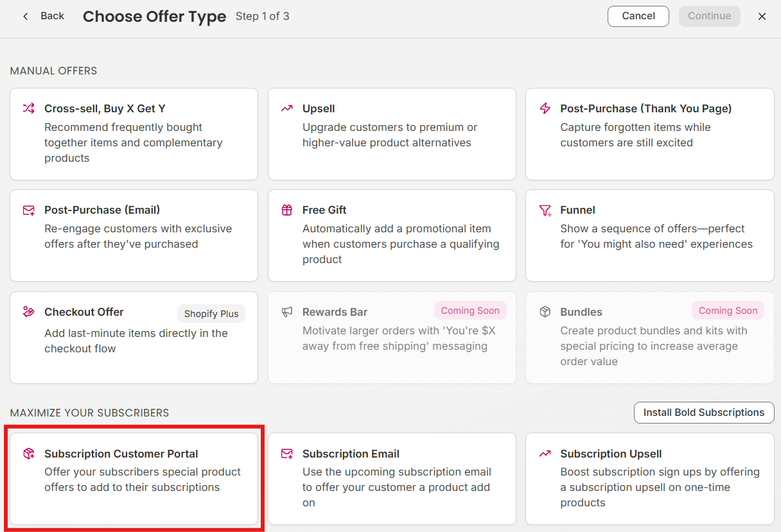
Task: Click the Free Gift box icon
Action: coord(287,210)
